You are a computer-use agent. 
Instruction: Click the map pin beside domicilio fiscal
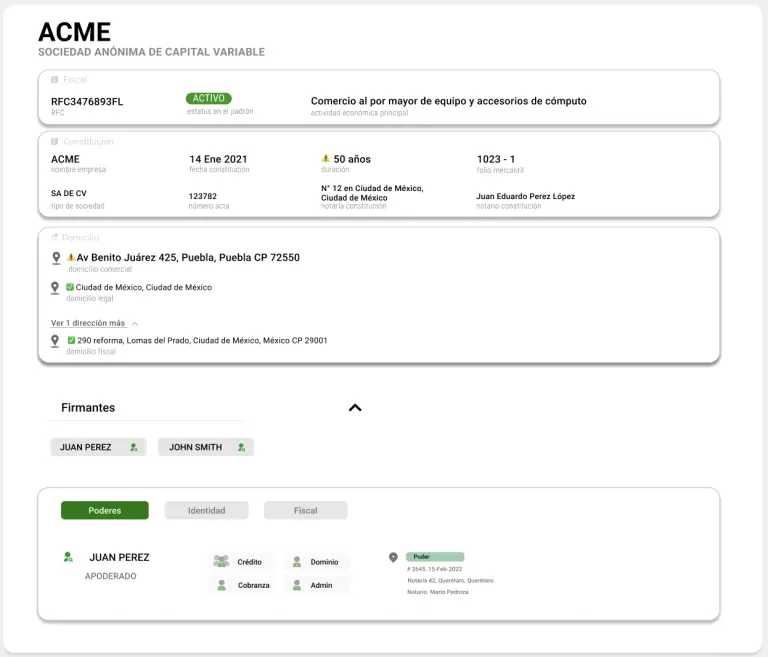tap(56, 341)
